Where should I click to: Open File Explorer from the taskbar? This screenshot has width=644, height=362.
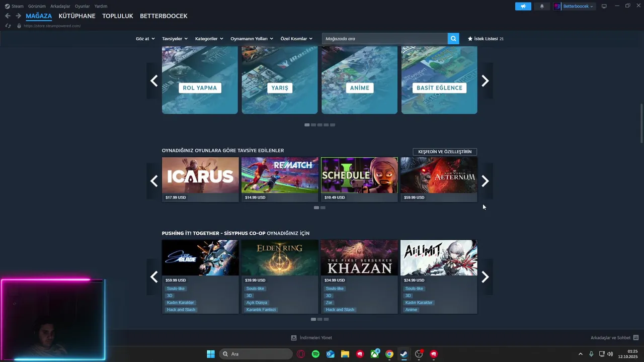[345, 354]
